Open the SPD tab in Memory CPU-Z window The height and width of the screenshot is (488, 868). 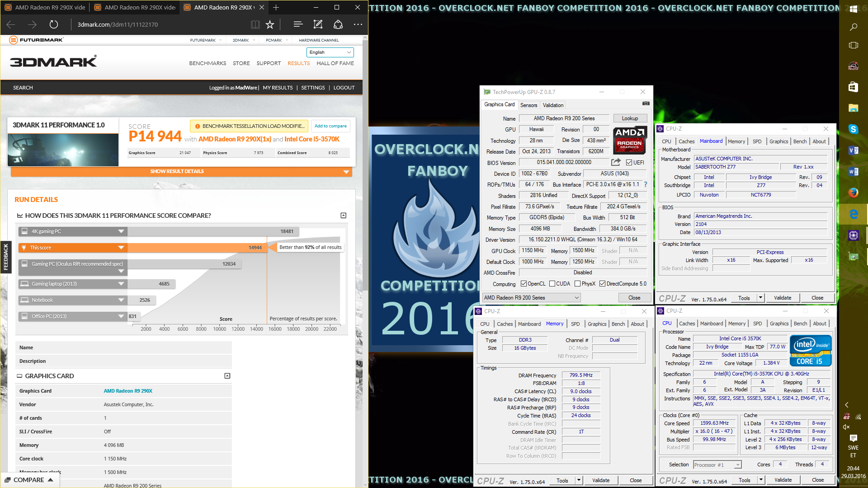[575, 324]
